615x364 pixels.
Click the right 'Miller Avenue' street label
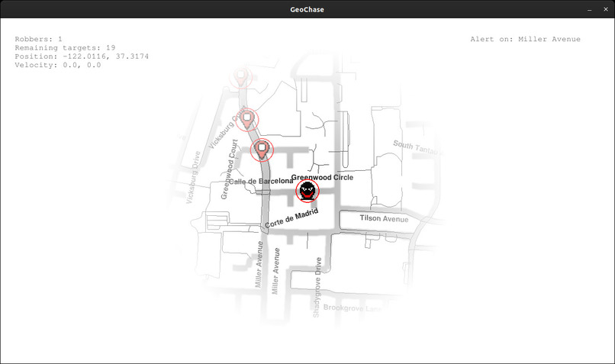[276, 271]
